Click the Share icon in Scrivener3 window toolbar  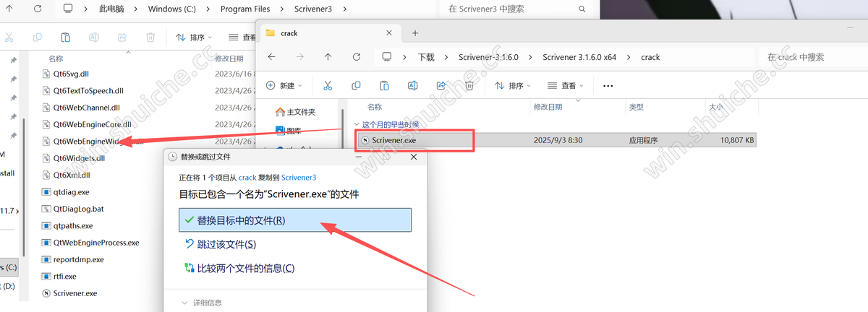pos(122,37)
